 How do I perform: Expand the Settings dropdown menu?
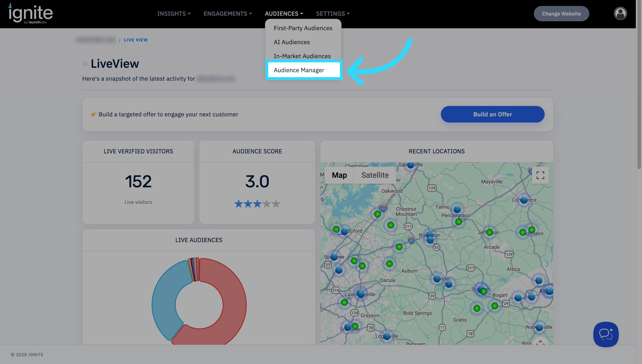(333, 13)
